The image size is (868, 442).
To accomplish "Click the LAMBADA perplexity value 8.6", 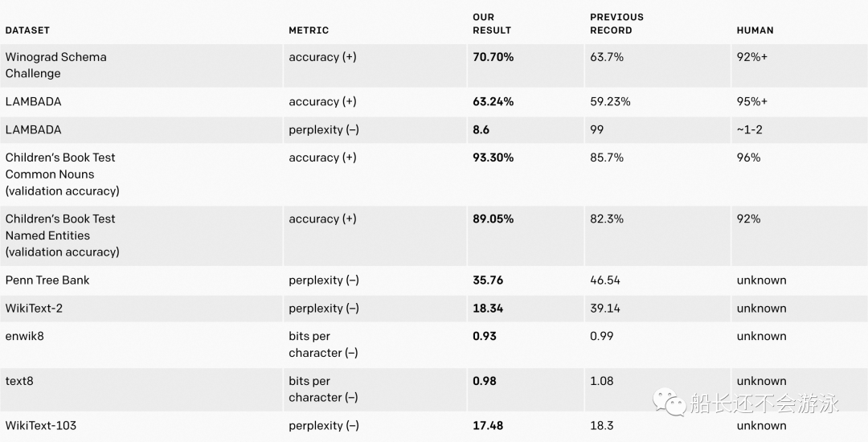I will 481,130.
